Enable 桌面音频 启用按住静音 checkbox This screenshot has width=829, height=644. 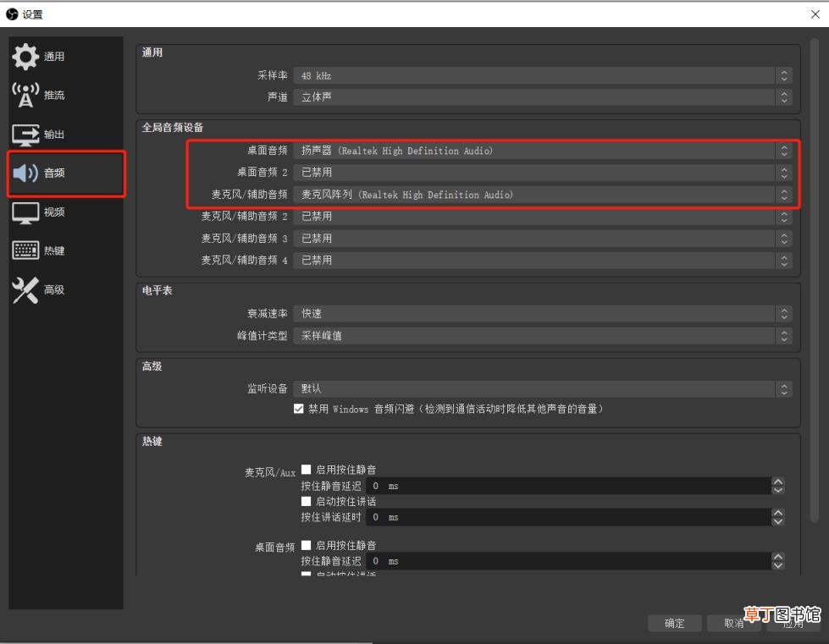click(307, 545)
